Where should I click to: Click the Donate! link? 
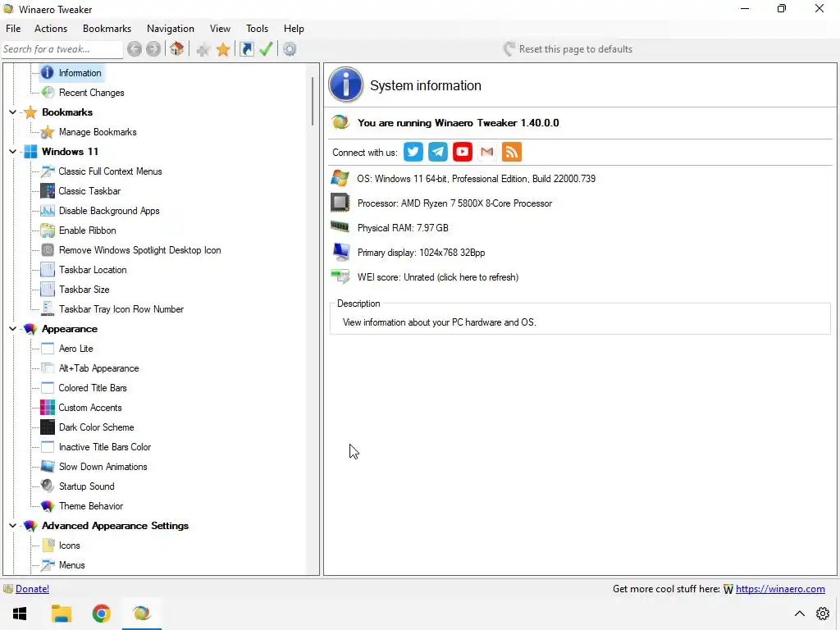[x=32, y=589]
